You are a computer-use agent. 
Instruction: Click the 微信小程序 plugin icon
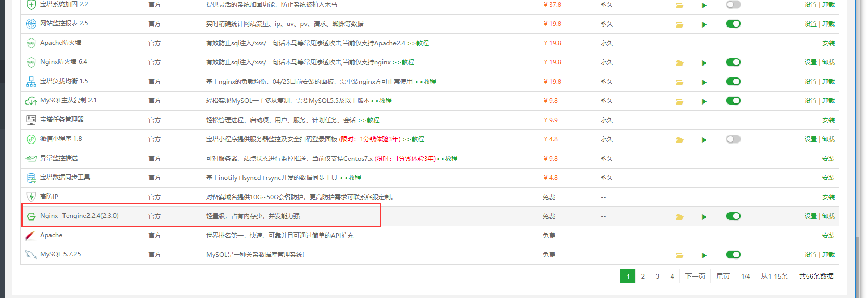point(31,139)
